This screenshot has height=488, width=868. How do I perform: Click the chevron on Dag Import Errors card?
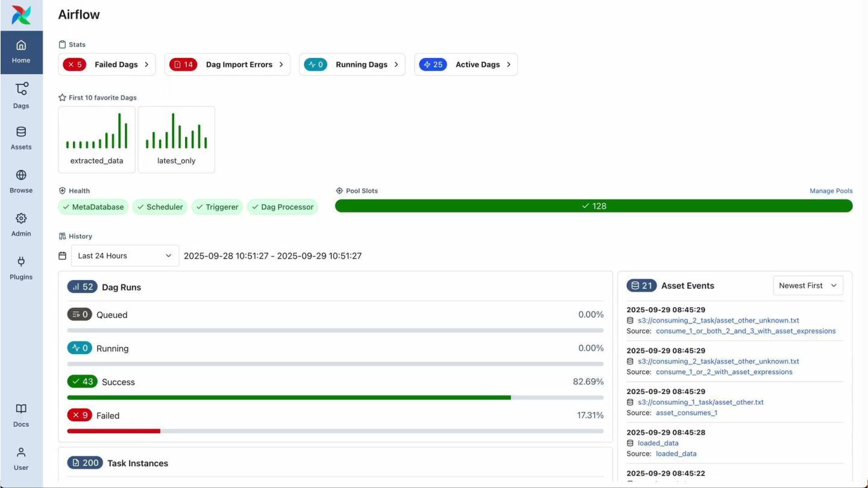(x=281, y=64)
